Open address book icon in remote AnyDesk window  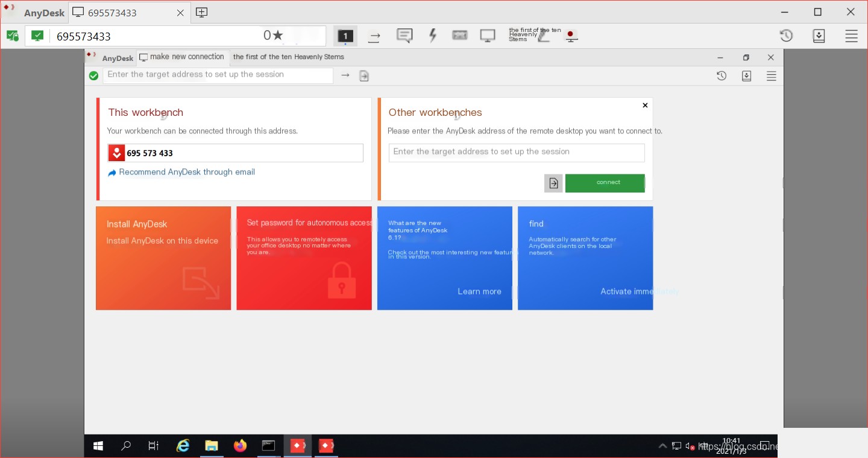tap(746, 76)
